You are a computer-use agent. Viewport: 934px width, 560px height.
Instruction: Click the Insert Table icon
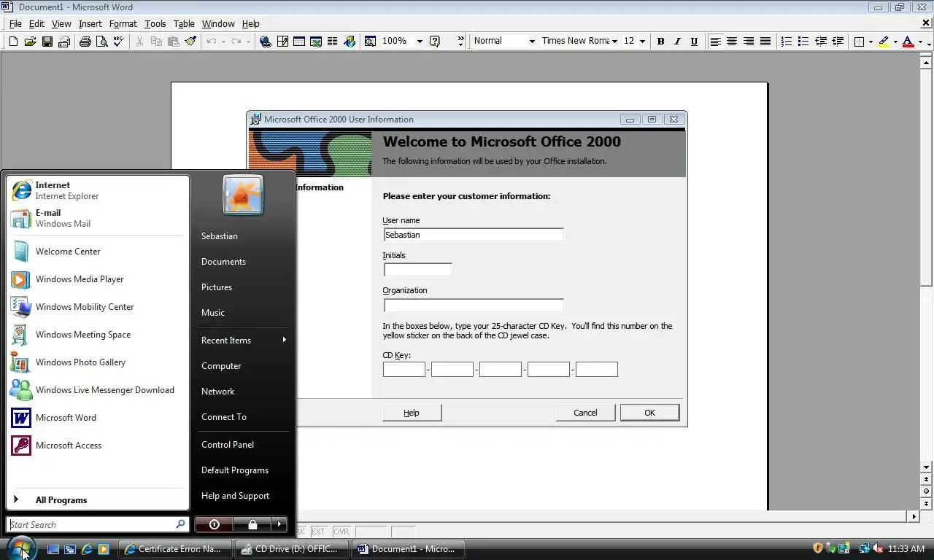click(x=299, y=42)
